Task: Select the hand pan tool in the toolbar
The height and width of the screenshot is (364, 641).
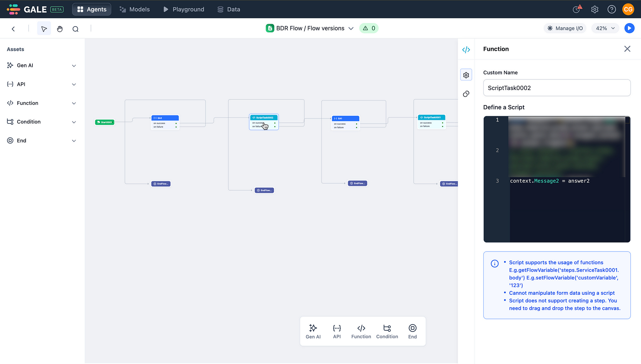Action: [x=60, y=29]
